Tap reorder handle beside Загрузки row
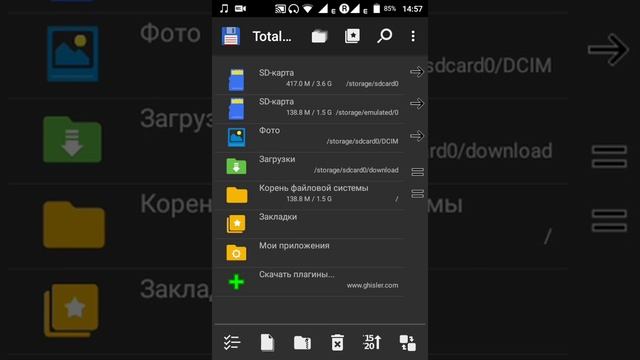This screenshot has height=360, width=640. tap(417, 172)
